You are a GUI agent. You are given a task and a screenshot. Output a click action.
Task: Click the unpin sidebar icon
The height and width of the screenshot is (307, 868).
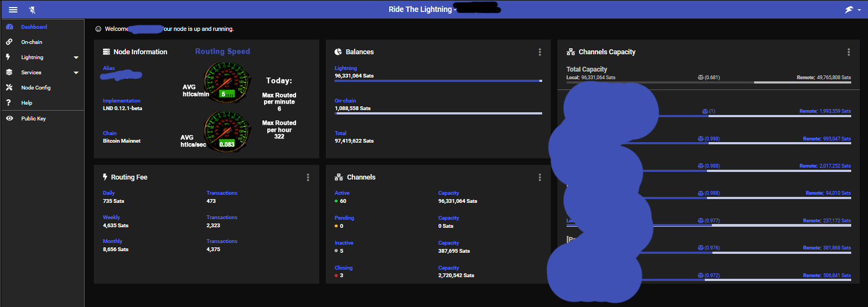(x=32, y=10)
